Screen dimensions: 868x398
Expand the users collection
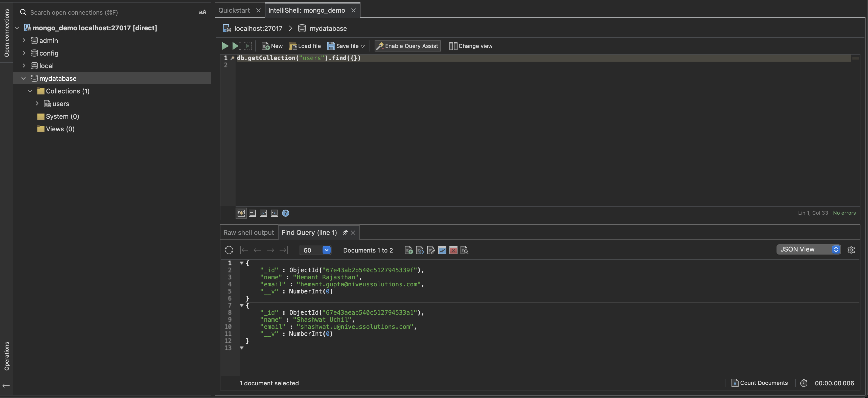[x=37, y=104]
